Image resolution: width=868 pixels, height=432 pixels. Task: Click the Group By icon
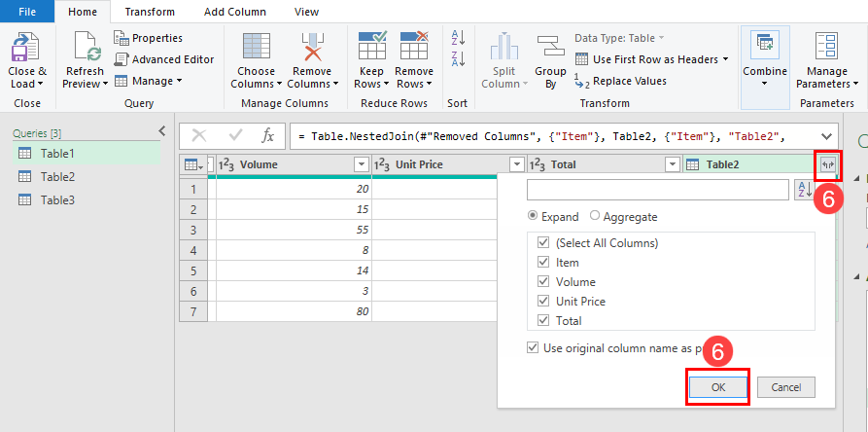[x=550, y=47]
